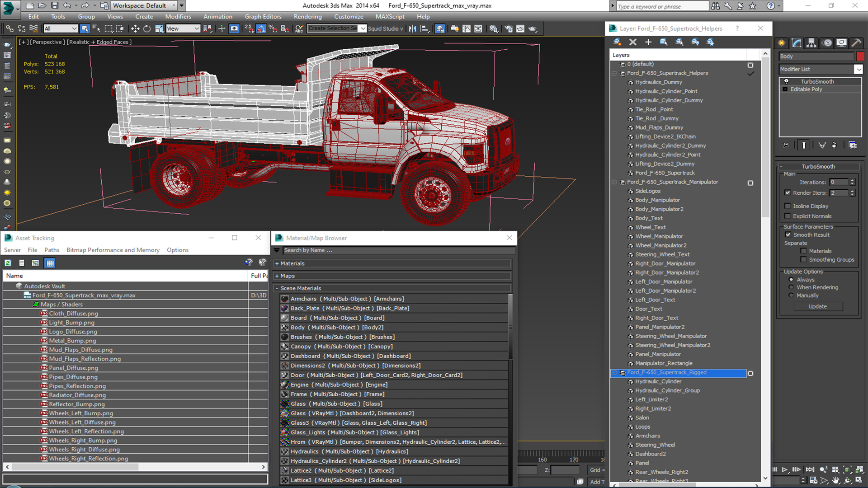Enable Separate by Smoothing Groups checkbox
Screen dimensions: 868x488
pyautogui.click(x=803, y=259)
